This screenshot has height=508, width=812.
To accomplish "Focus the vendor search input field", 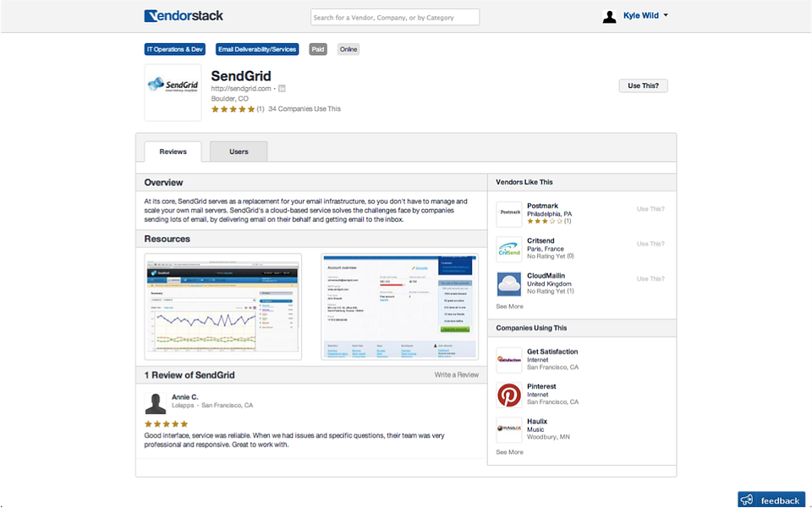I will [x=395, y=17].
